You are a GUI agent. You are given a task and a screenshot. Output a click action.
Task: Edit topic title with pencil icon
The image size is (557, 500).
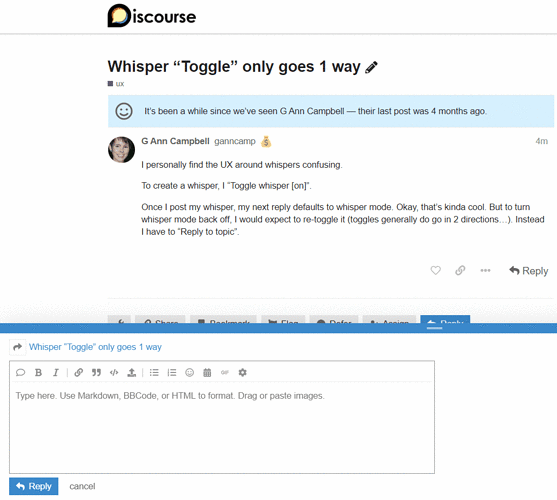click(372, 67)
